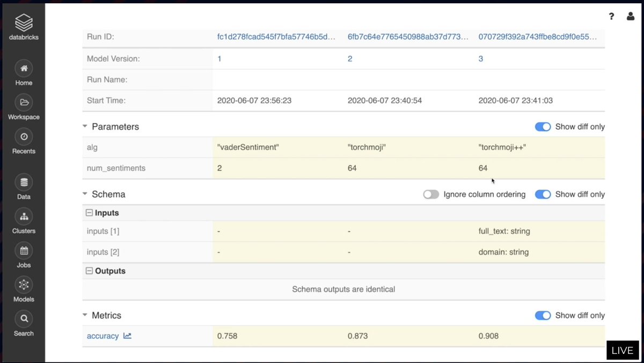Collapse the Inputs schema group
Viewport: 644px width, 363px height.
(x=89, y=212)
